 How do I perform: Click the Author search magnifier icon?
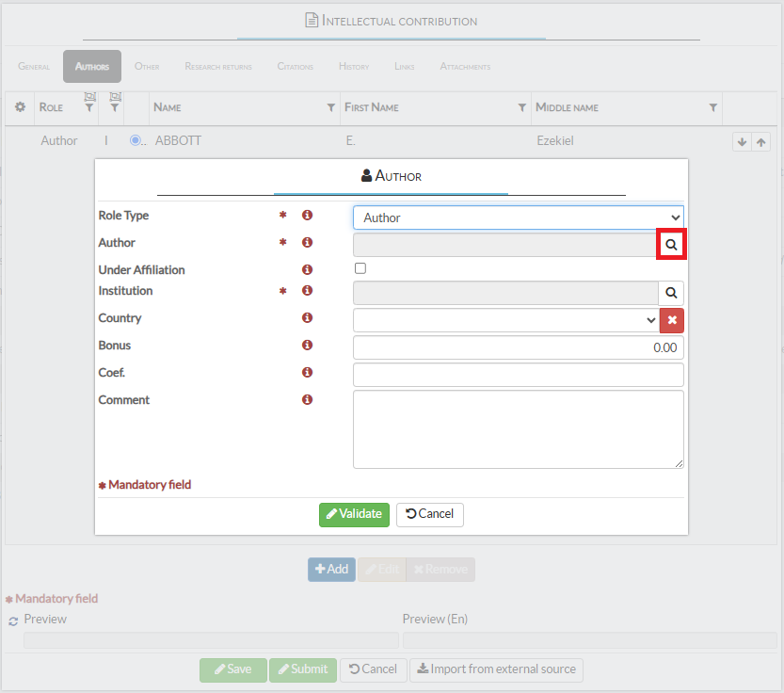click(x=671, y=244)
